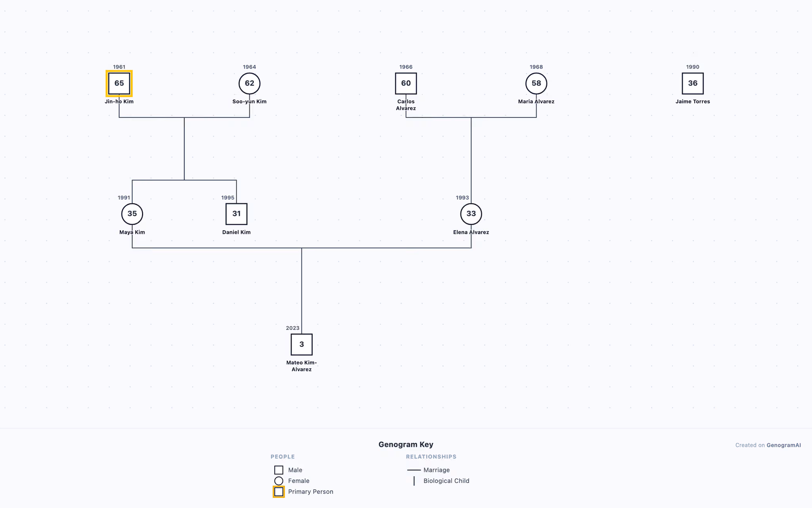Click the 1990 birth year label
This screenshot has width=812, height=508.
[x=693, y=67]
